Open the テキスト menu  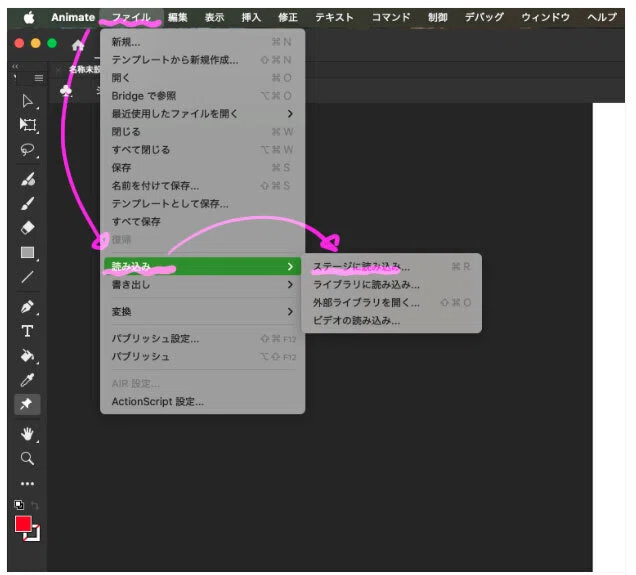click(334, 17)
